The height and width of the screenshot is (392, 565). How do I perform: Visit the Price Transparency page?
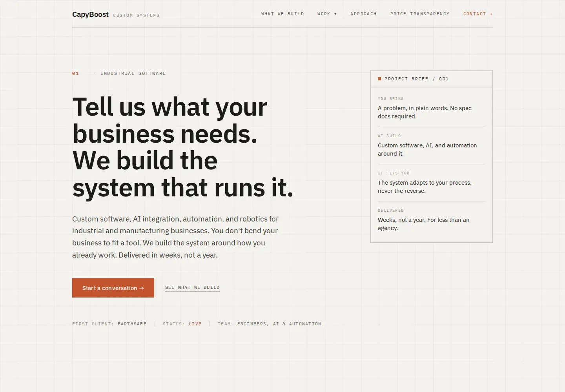[420, 14]
